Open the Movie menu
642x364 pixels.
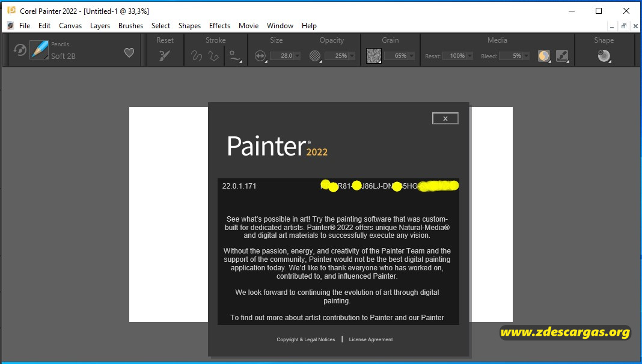[248, 25]
